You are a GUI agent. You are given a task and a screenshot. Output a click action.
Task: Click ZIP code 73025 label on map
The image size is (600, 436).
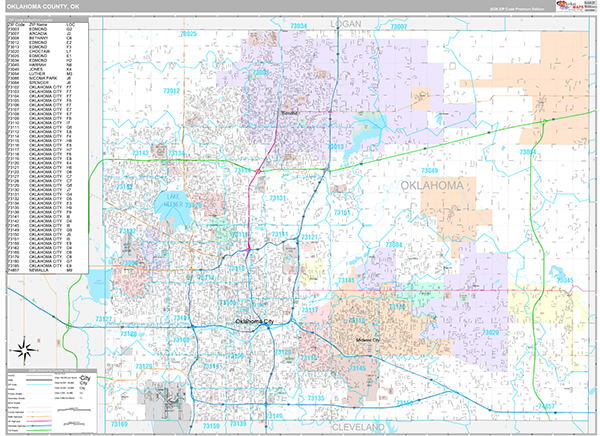pos(188,34)
